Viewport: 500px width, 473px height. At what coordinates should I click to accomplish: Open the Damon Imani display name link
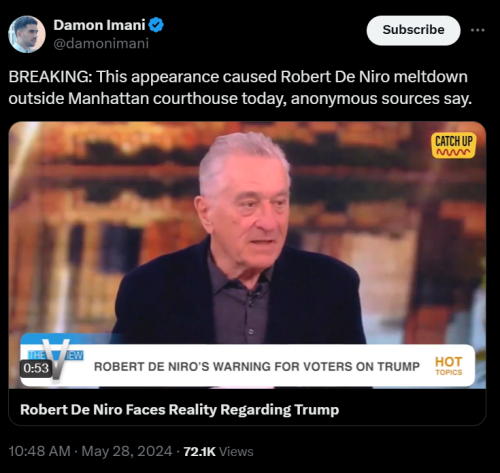99,25
